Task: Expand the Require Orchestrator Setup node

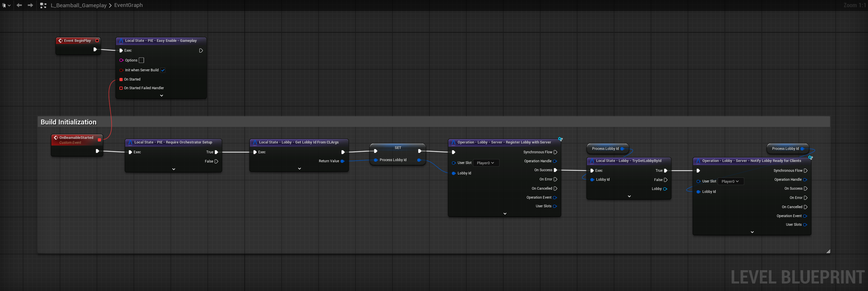Action: [173, 169]
